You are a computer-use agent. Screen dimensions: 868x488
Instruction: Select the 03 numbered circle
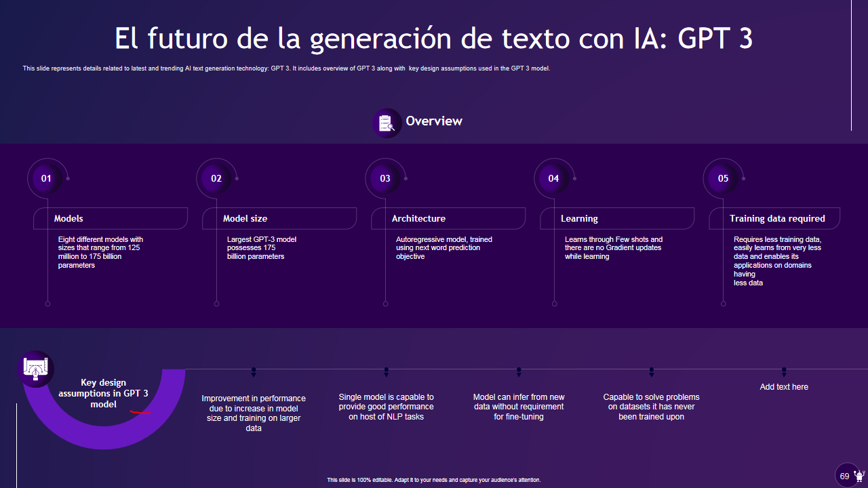[x=385, y=178]
